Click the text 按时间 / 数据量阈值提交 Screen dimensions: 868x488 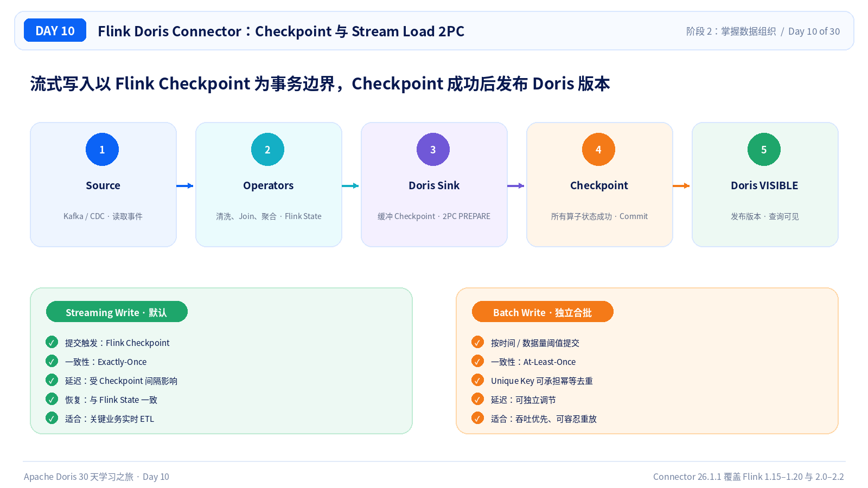click(535, 343)
